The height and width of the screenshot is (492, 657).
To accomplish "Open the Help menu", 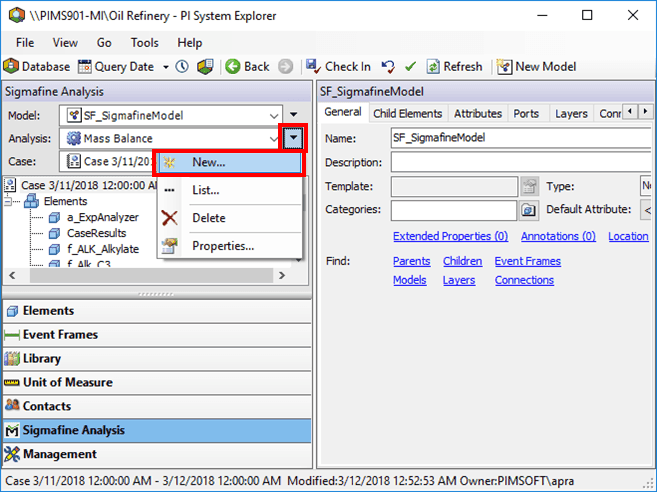I will click(189, 43).
